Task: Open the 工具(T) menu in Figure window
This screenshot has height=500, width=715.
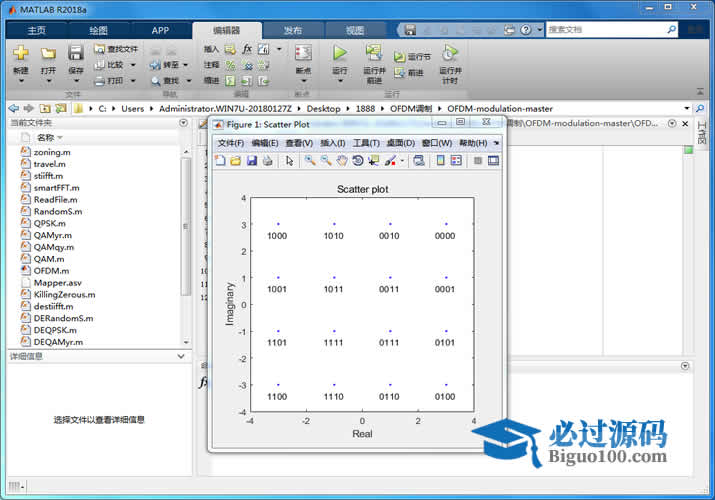Action: [x=367, y=143]
